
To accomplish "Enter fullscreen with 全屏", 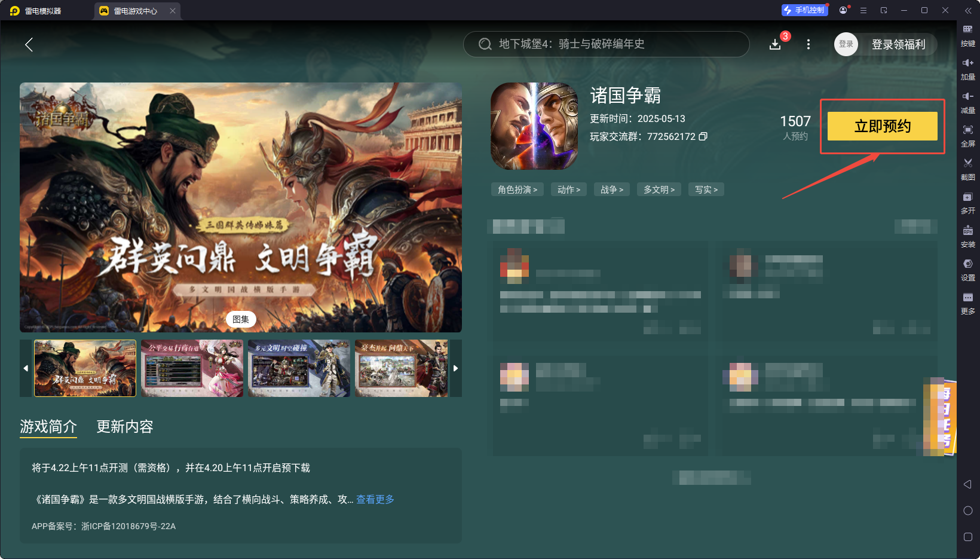I will tap(968, 136).
